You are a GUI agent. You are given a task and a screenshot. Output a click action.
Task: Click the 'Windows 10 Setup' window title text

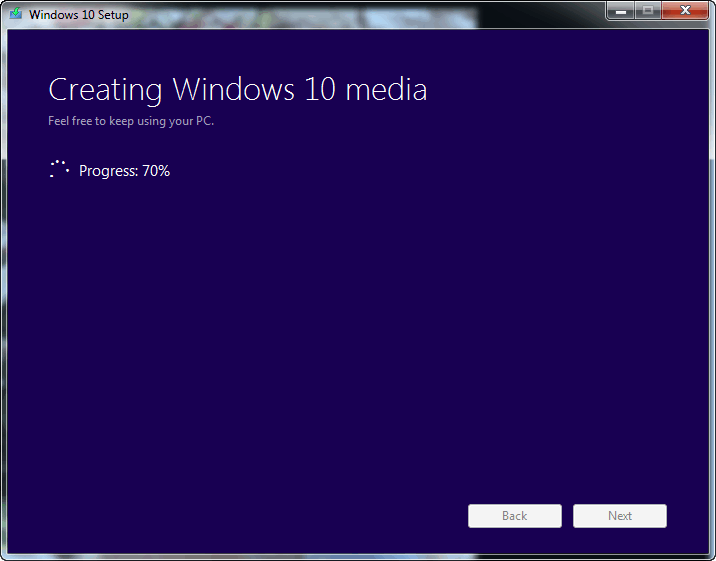[x=79, y=15]
